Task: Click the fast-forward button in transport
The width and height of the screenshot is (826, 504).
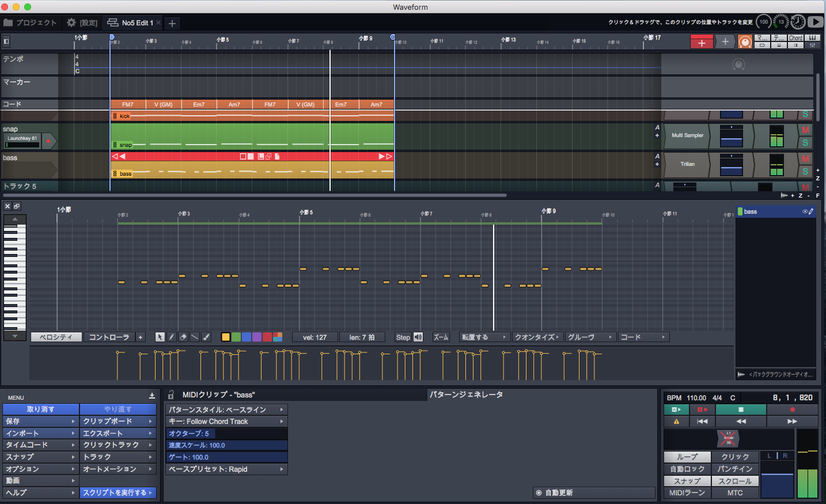Action: pos(792,422)
